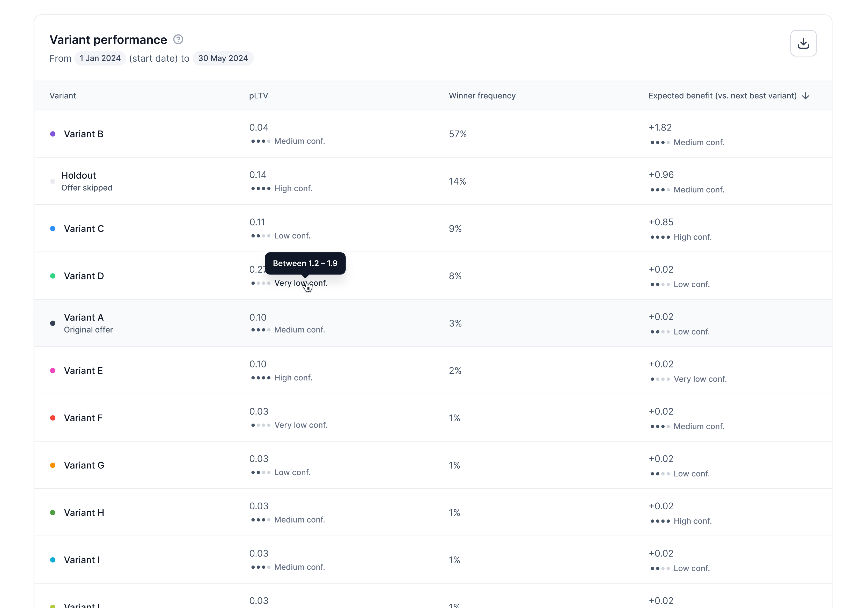Click the pLTV column header

click(259, 96)
